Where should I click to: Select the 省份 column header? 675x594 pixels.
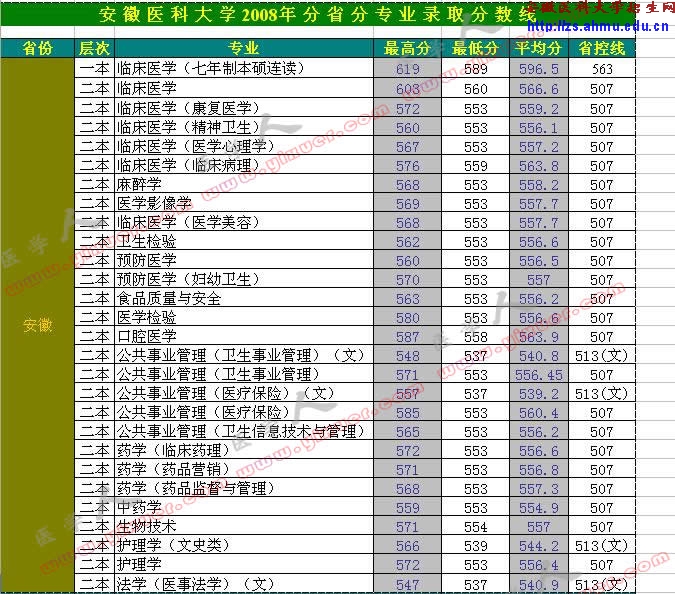coord(37,48)
